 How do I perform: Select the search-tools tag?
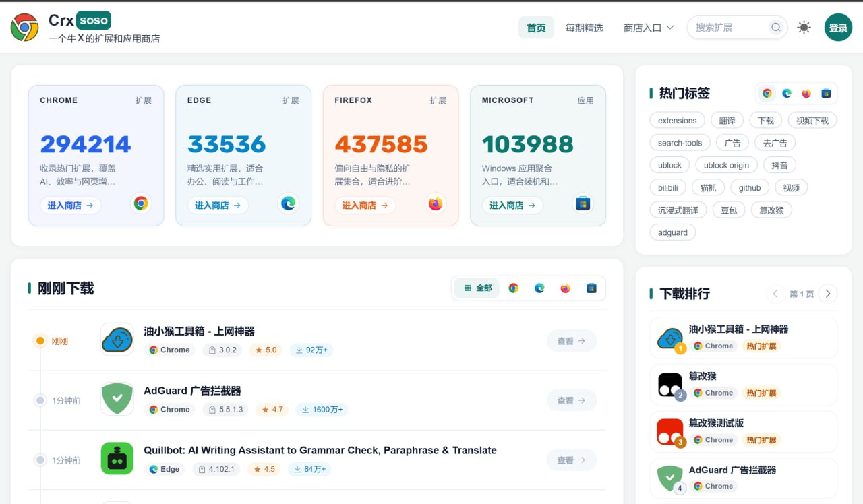pos(680,143)
